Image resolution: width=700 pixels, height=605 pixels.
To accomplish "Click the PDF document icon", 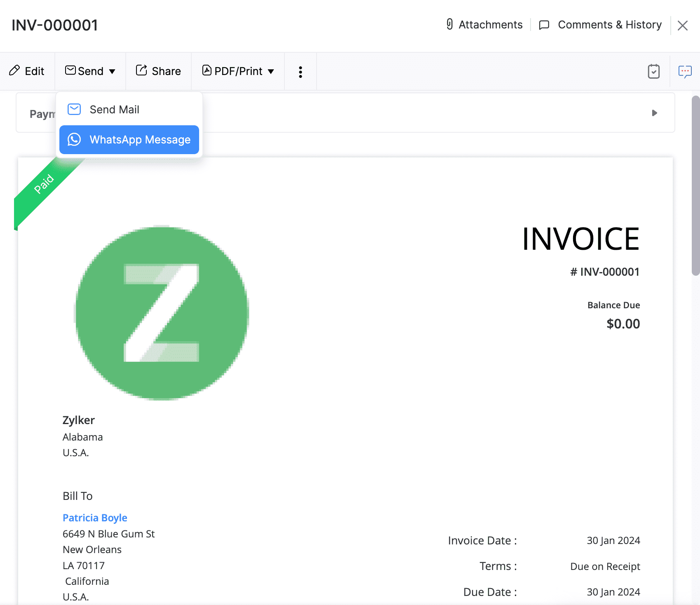I will point(207,70).
